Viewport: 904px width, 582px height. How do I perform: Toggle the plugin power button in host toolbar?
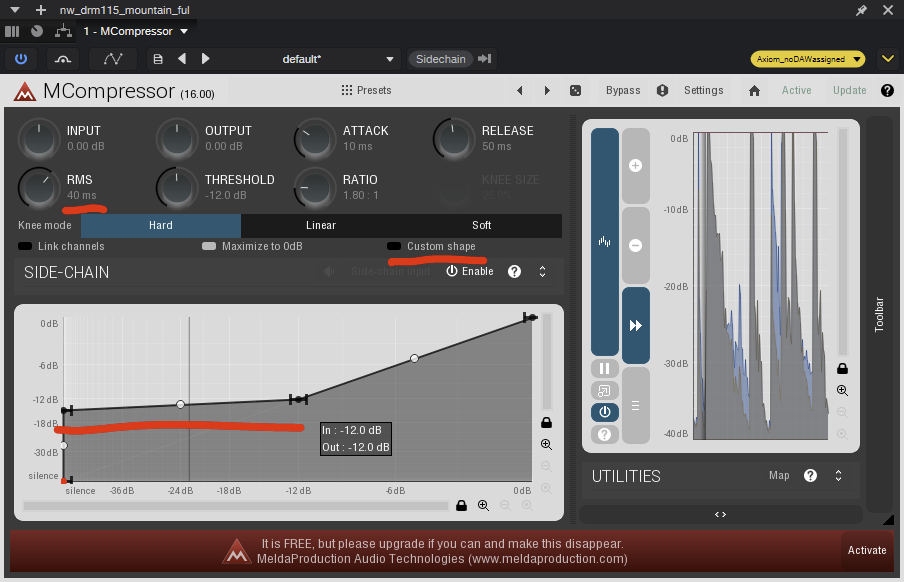21,59
